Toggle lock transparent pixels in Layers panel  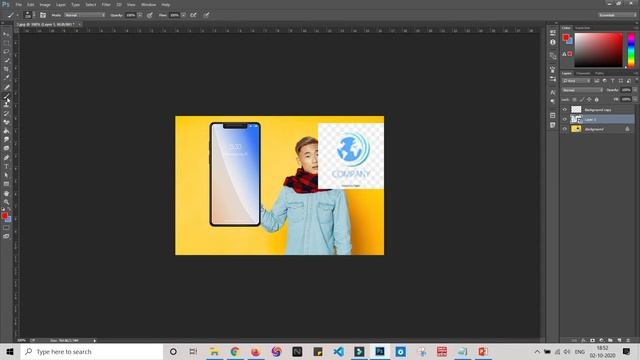point(574,100)
